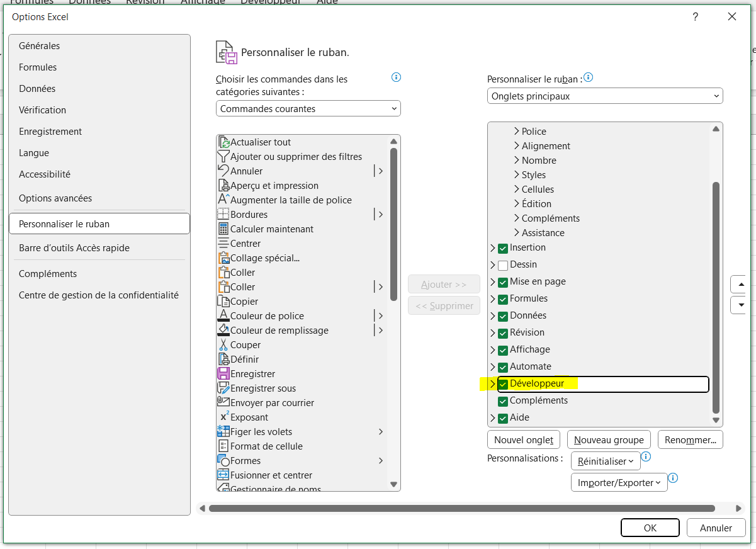Expand the Police group
The width and height of the screenshot is (756, 549).
point(517,132)
